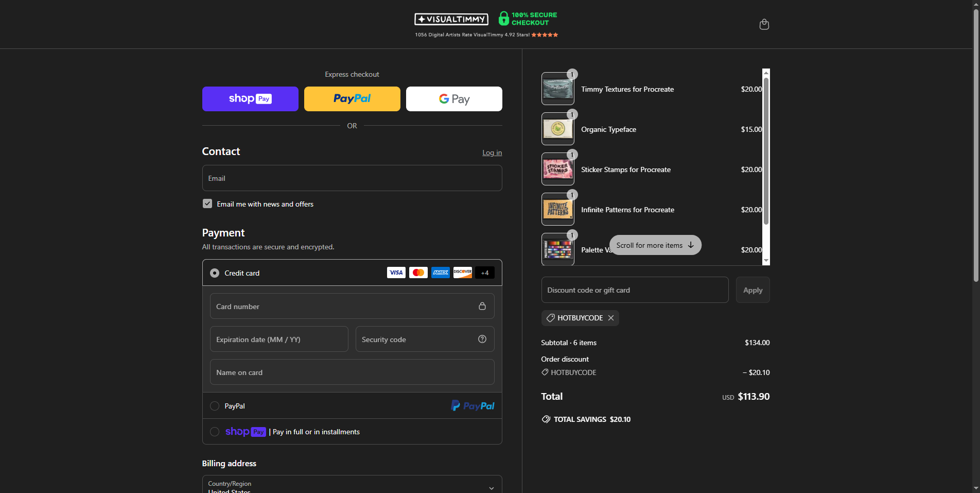Focus the Name on card field
The height and width of the screenshot is (493, 980).
click(x=352, y=372)
